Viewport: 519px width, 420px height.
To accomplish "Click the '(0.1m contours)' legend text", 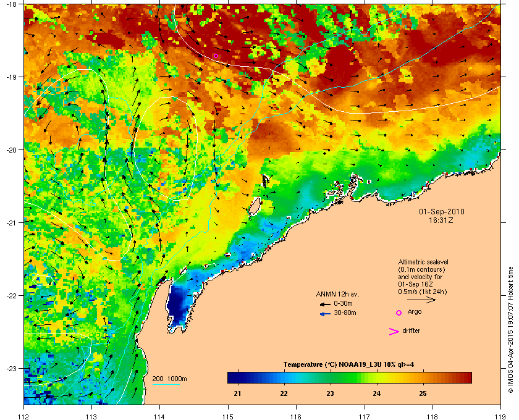I will click(421, 269).
